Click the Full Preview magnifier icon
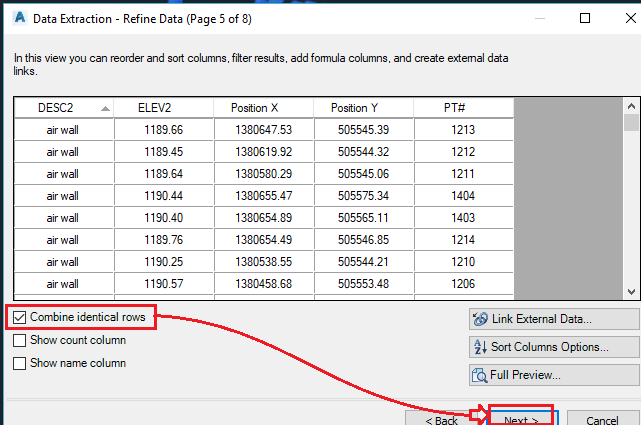 coord(480,375)
